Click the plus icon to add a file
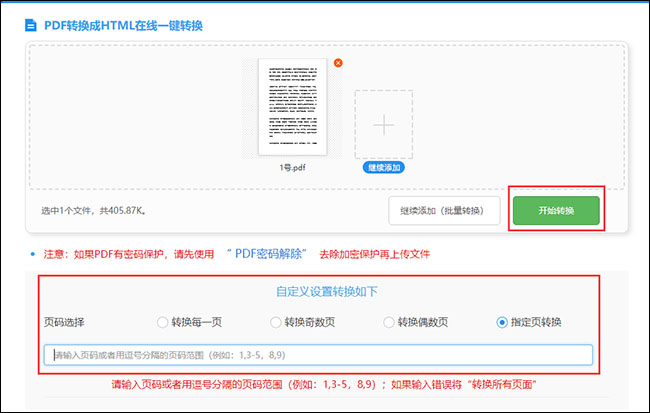The image size is (650, 413). click(384, 124)
